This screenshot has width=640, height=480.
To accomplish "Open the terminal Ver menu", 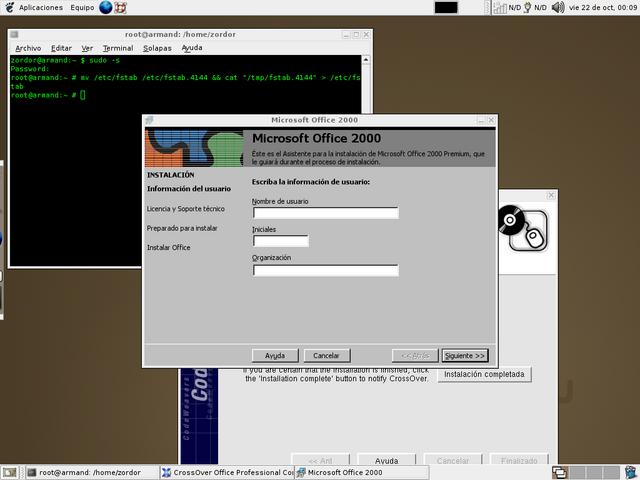I will tap(87, 48).
